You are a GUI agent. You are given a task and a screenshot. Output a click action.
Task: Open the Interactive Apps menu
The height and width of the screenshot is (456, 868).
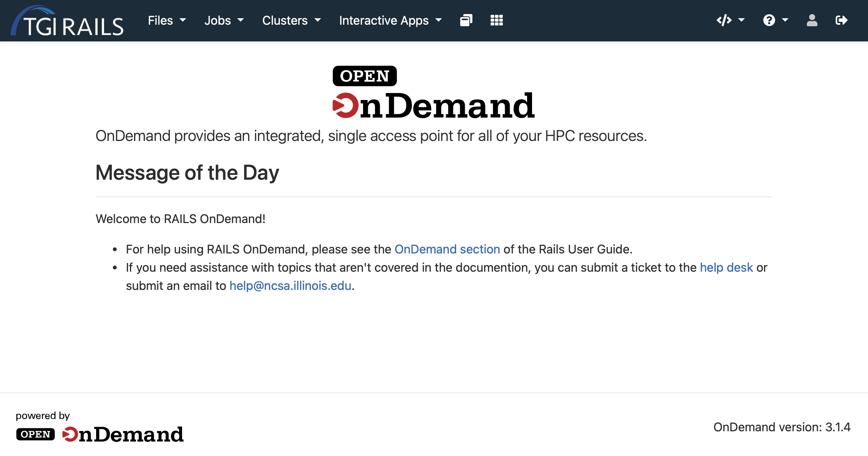(390, 21)
